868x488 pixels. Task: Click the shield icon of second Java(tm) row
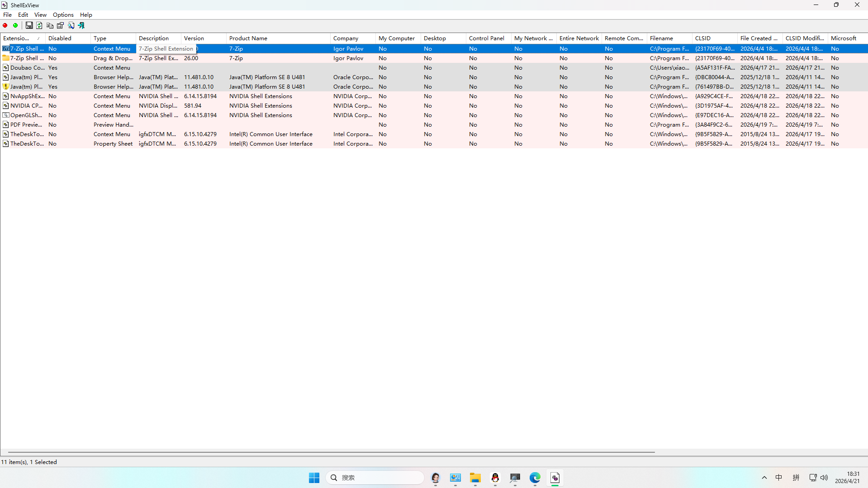pos(6,87)
